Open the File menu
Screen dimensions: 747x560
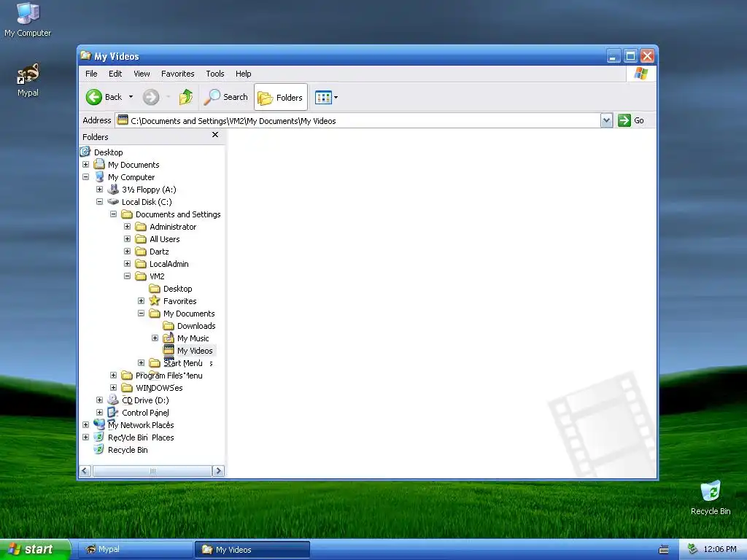click(x=91, y=74)
